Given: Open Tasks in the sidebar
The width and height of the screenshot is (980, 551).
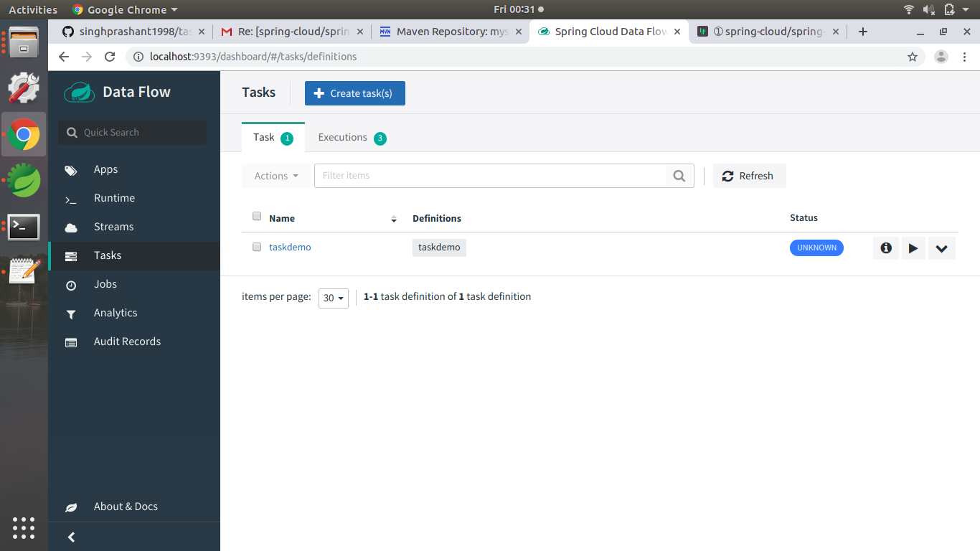Looking at the screenshot, I should click(107, 255).
